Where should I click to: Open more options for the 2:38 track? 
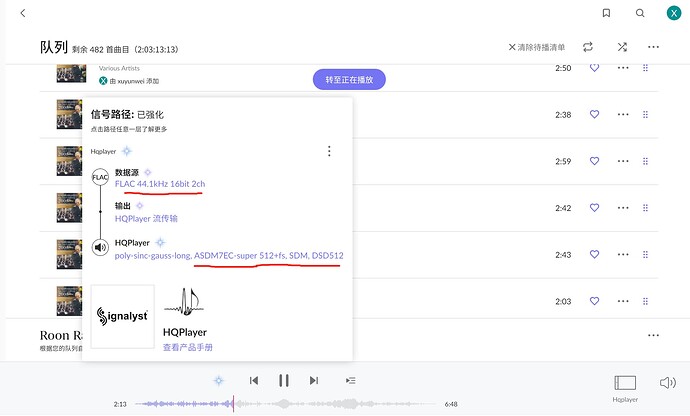(x=623, y=114)
